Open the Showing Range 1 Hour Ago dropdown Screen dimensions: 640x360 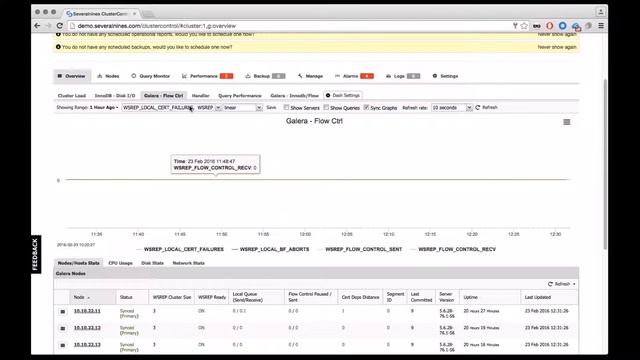104,108
